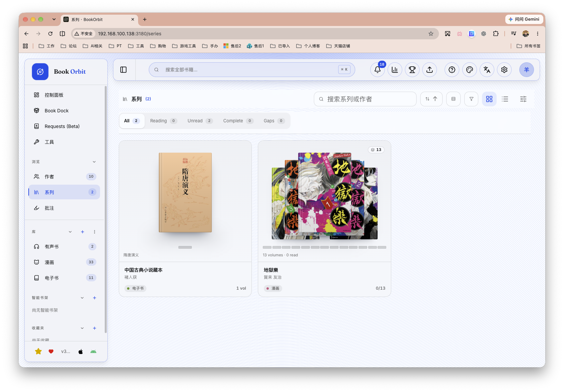Image resolution: width=564 pixels, height=392 pixels.
Task: Click author 賀来 友治
Action: [272, 277]
